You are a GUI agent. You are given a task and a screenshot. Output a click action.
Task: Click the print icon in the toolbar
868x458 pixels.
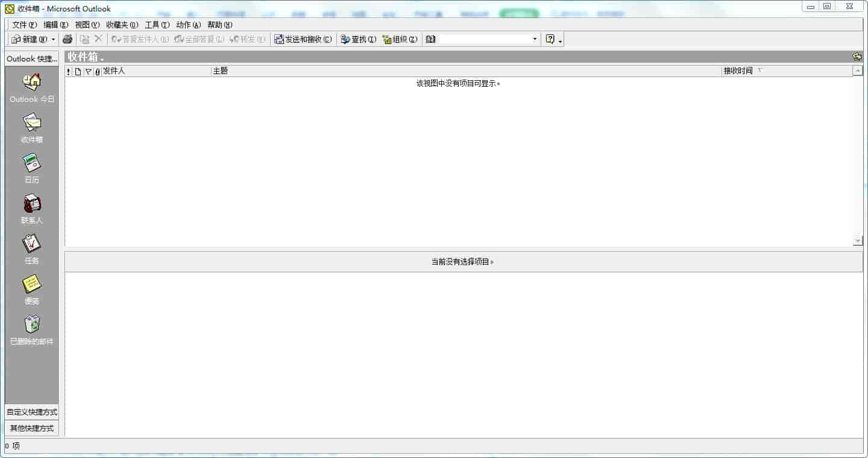click(x=68, y=39)
